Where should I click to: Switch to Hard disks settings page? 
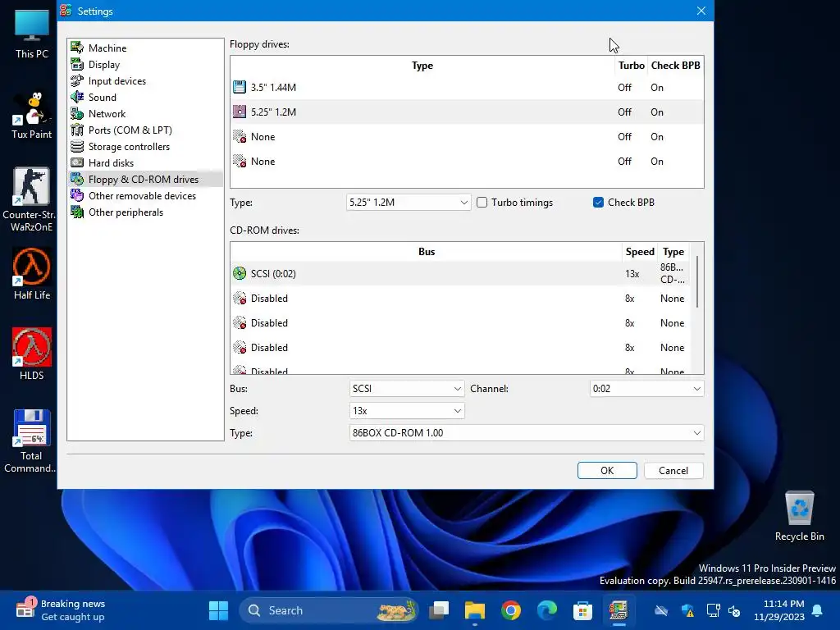pos(145,163)
